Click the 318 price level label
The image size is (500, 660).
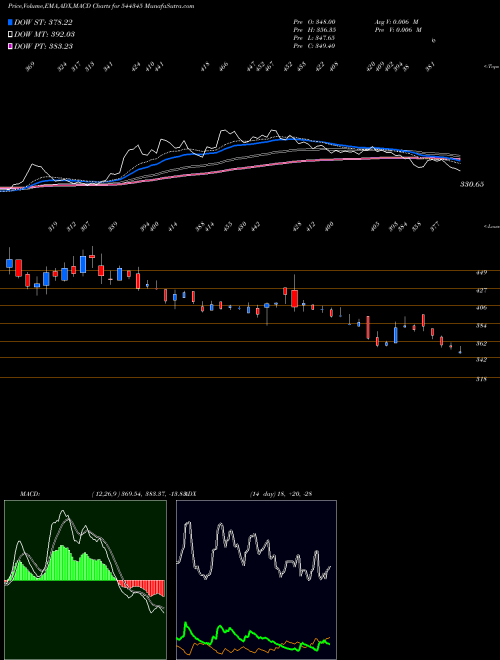481,379
